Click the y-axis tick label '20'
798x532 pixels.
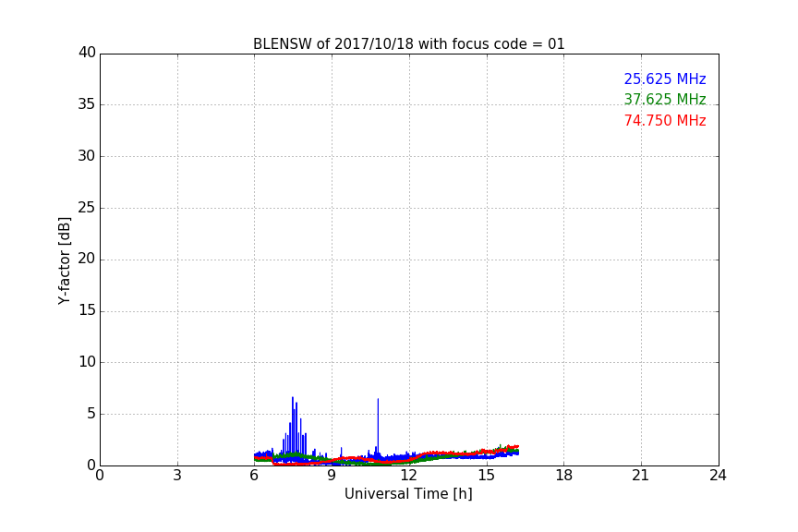coord(87,259)
